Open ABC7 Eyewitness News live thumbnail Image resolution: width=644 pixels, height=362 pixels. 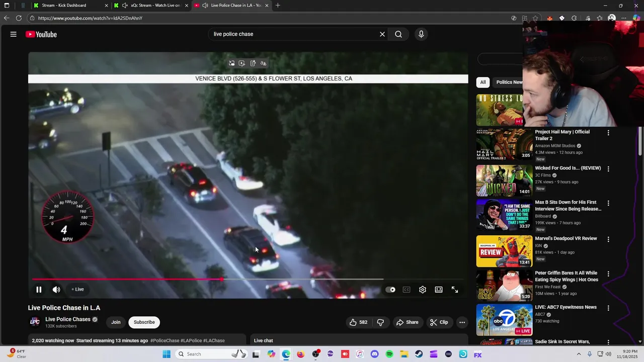[x=504, y=320]
